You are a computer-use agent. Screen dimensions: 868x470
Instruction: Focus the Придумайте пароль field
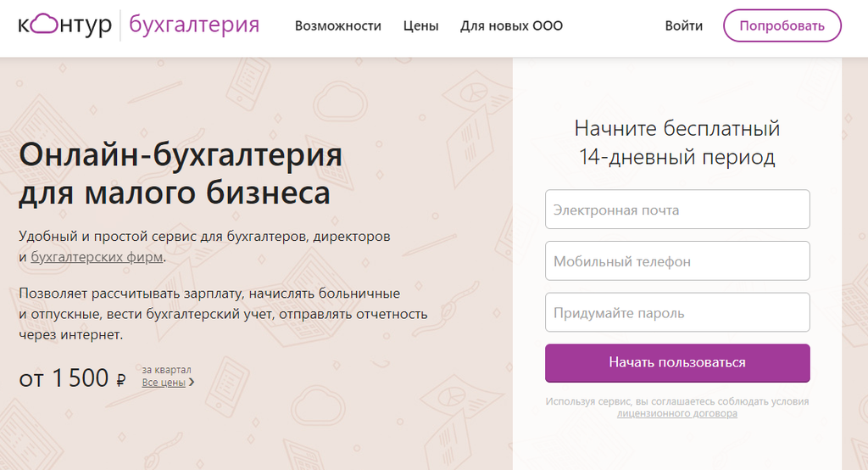pyautogui.click(x=677, y=312)
